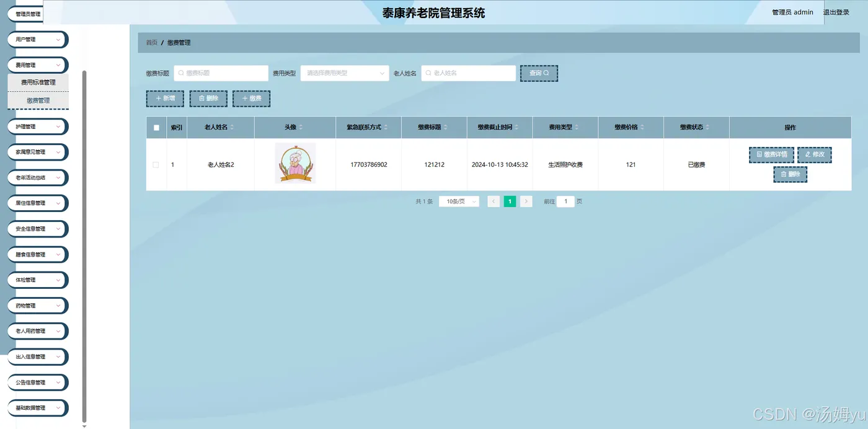Click the 121212 payment title cell
868x429 pixels.
point(434,165)
